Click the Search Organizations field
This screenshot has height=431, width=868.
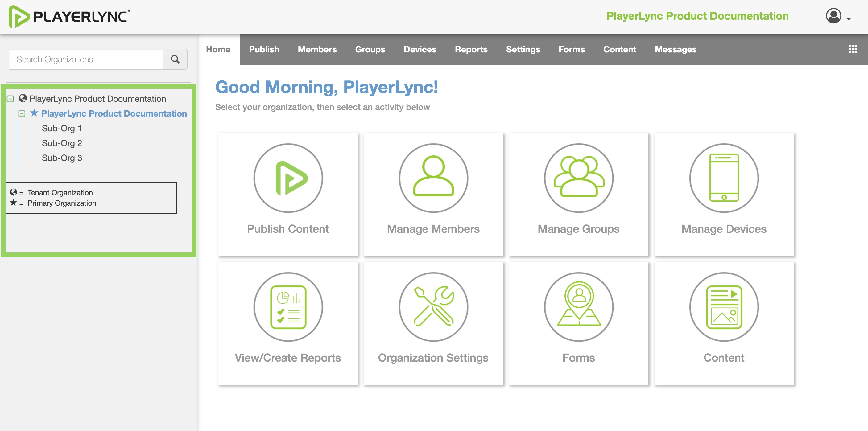coord(86,59)
